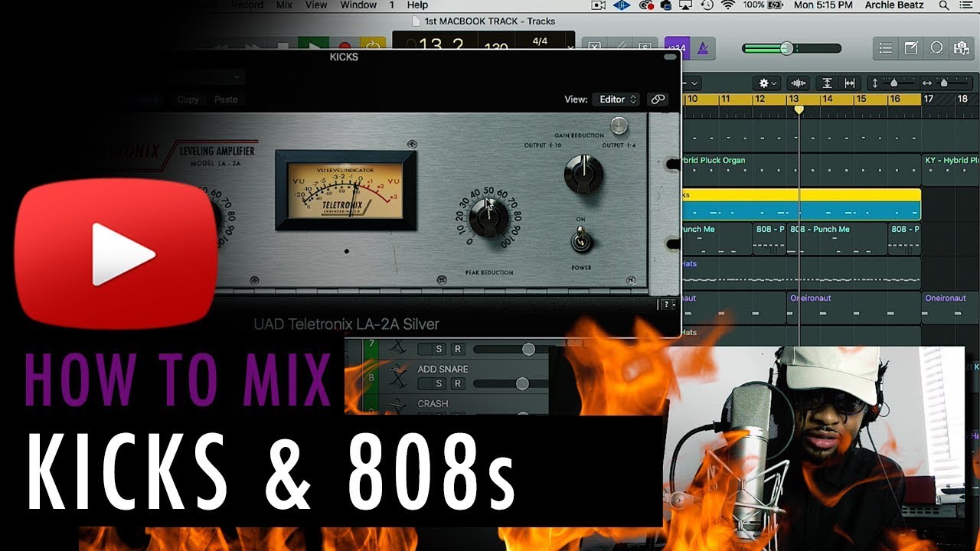Click the plugin Copy button
The width and height of the screenshot is (980, 551).
point(188,99)
